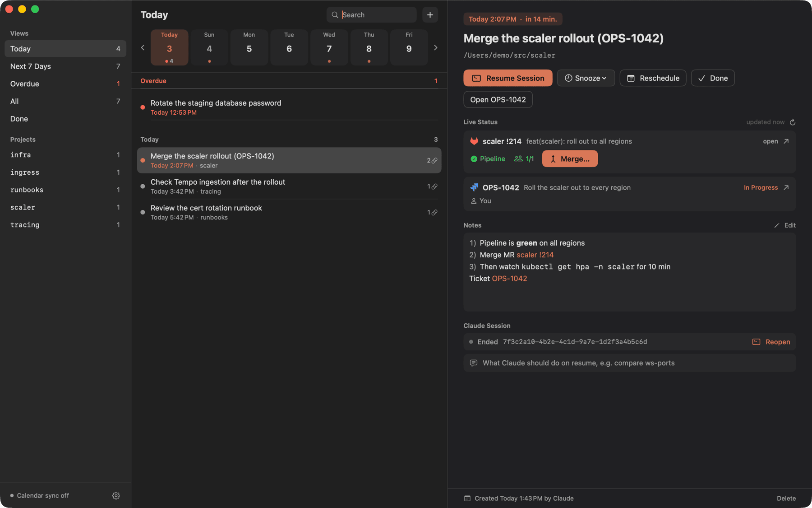
Task: Click the 1/1 approvals indicator
Action: pos(524,159)
